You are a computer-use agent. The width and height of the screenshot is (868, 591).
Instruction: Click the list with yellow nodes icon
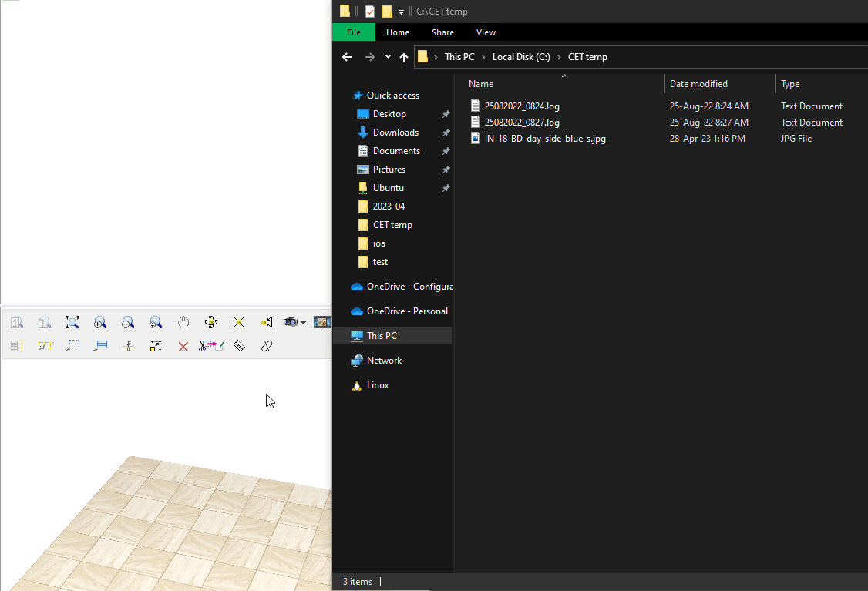pos(17,347)
